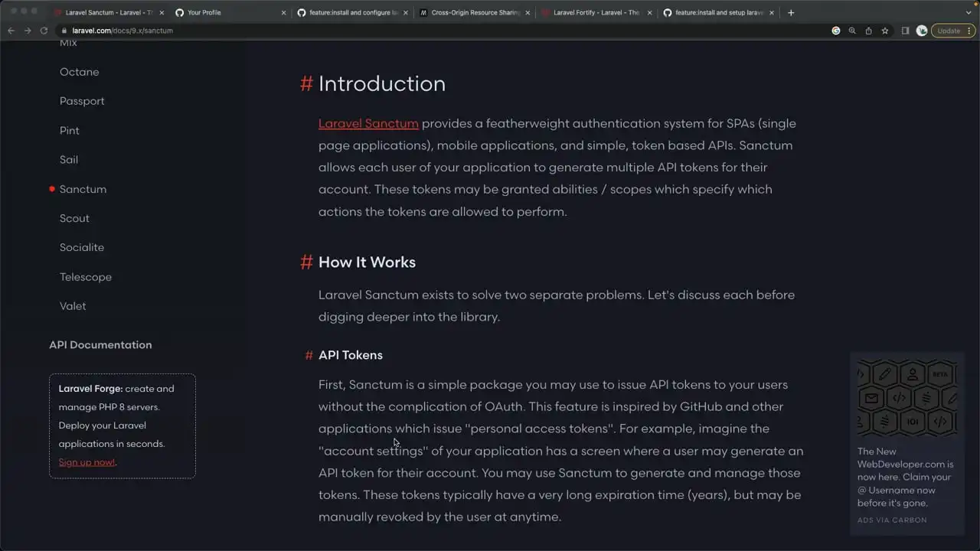Switch to feature:install and configure tab
This screenshot has width=980, height=551.
point(352,12)
